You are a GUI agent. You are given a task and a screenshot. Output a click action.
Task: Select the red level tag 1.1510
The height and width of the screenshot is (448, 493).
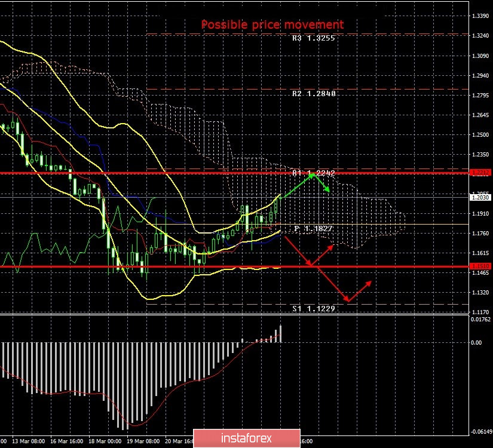pos(480,266)
